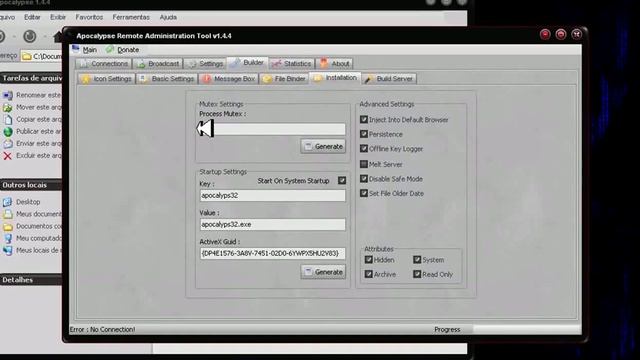
Task: Open the Message Box sub-tab
Action: click(x=229, y=79)
